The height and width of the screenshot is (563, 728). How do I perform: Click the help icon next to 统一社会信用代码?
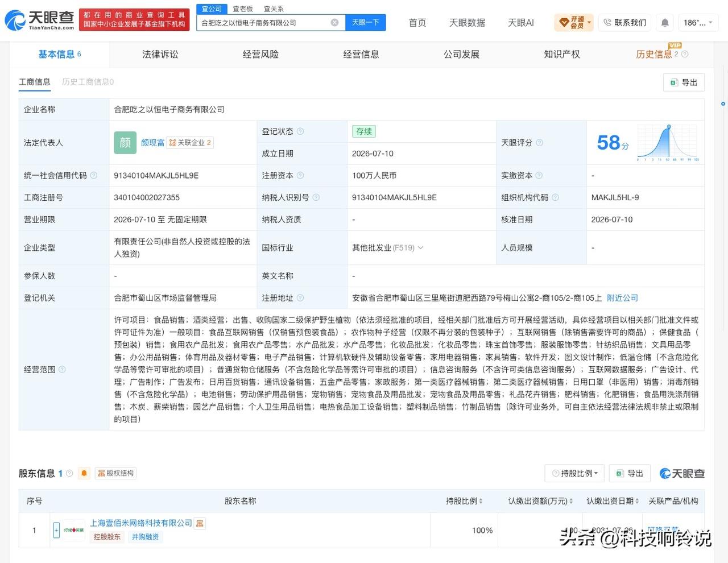(94, 176)
